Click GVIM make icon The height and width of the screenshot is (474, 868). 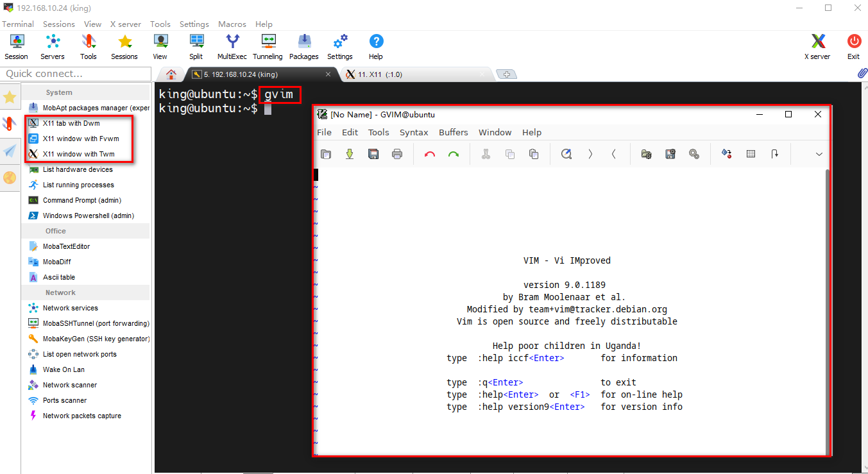pyautogui.click(x=727, y=154)
